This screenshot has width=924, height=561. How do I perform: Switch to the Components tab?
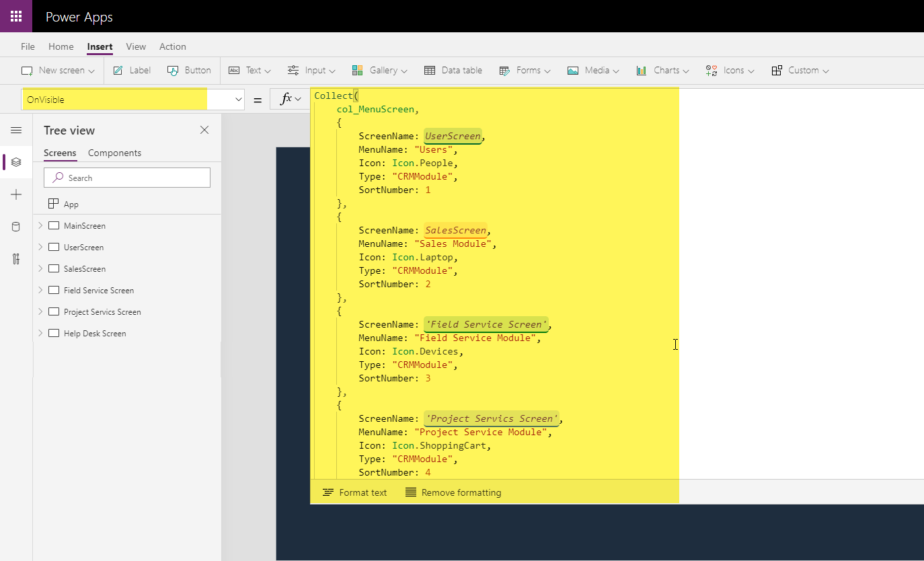click(114, 153)
